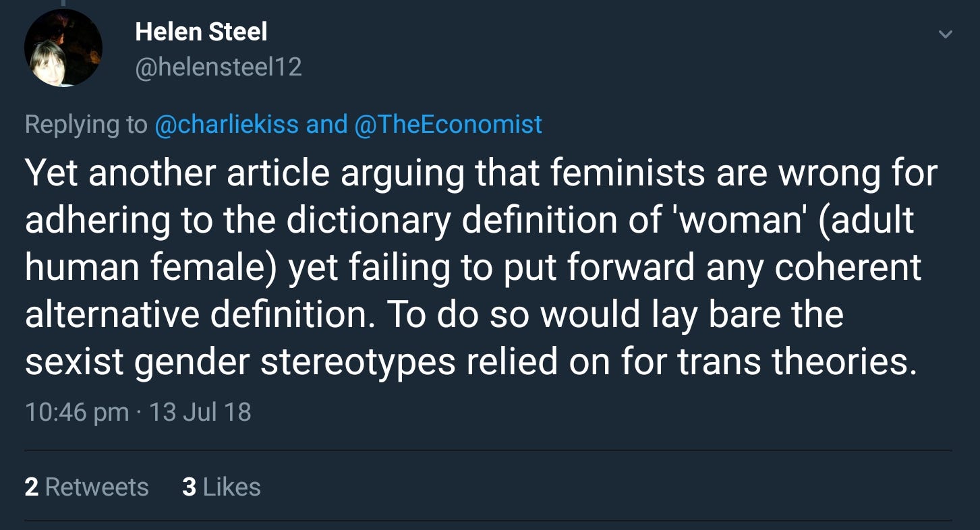Screen dimensions: 980x530
Task: Click the closing words 'trans theories.'
Action: (797, 362)
